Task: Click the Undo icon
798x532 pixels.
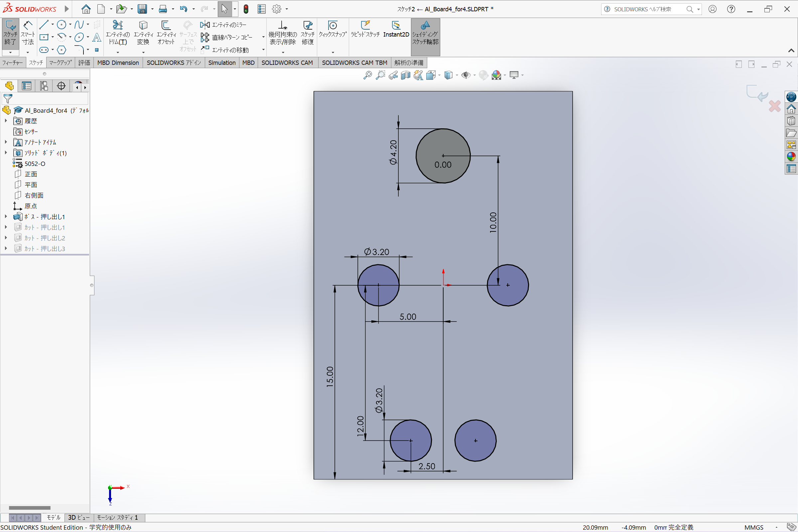Action: pos(183,9)
